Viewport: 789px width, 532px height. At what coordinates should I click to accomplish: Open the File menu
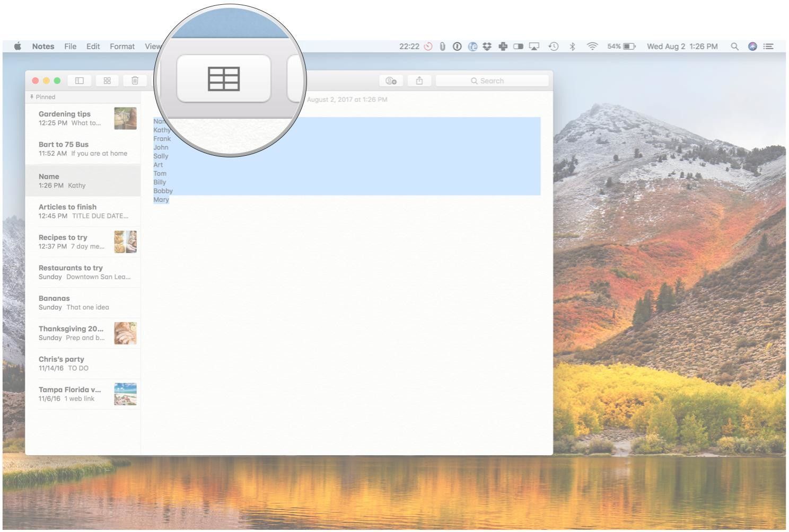(x=70, y=47)
